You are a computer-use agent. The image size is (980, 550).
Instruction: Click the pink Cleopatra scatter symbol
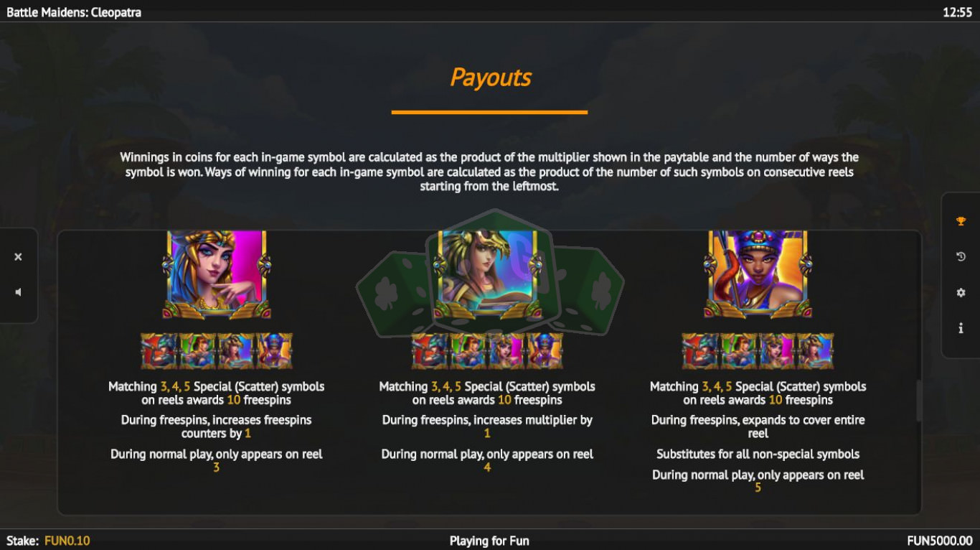point(217,275)
